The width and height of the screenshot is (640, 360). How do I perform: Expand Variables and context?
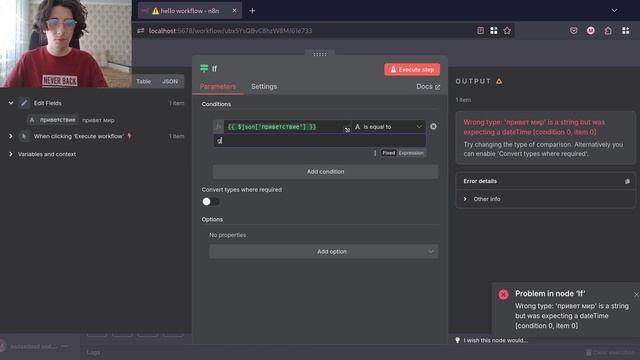click(11, 154)
